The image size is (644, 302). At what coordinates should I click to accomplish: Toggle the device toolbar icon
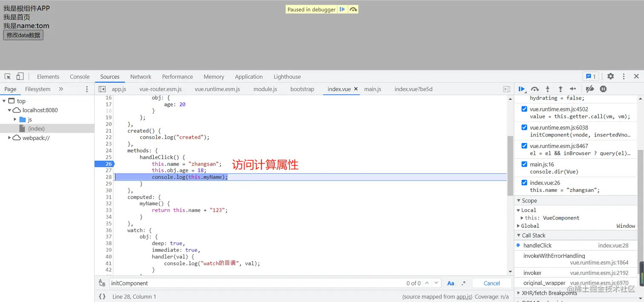coord(20,77)
